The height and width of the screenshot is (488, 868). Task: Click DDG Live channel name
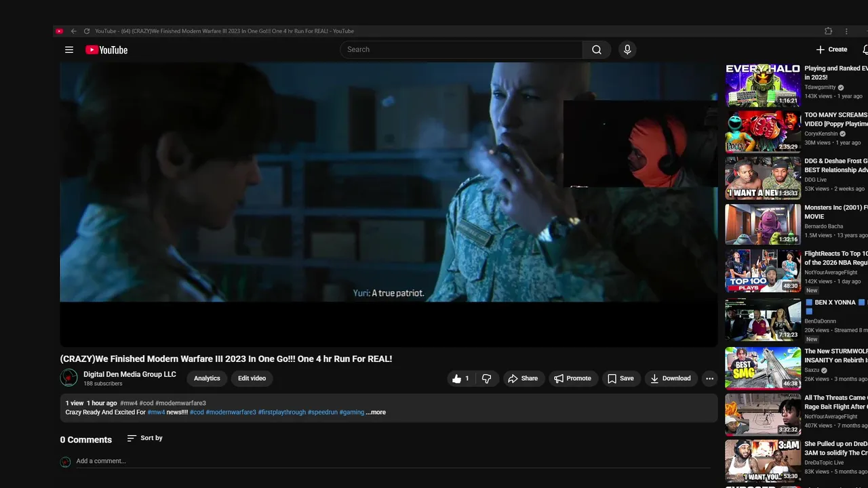tap(815, 180)
